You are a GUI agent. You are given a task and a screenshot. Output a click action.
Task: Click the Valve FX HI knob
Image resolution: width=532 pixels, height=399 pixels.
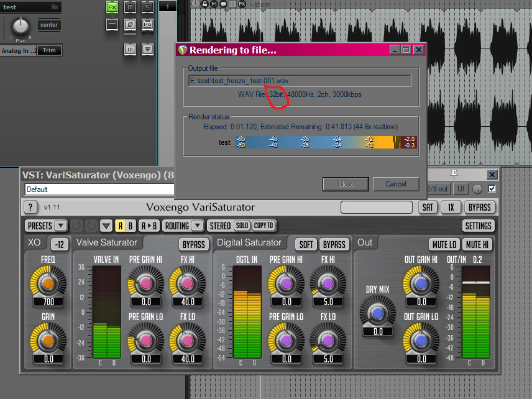pyautogui.click(x=188, y=283)
